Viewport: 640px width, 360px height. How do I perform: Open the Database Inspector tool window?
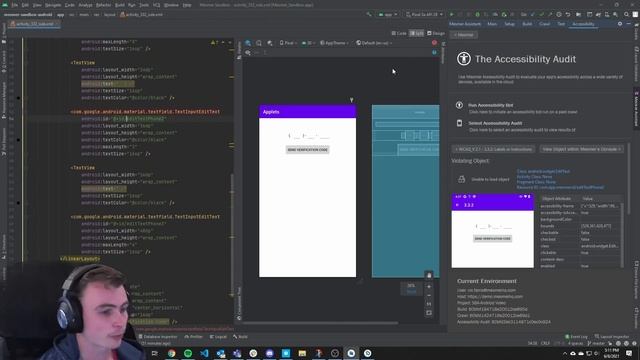[x=158, y=337]
